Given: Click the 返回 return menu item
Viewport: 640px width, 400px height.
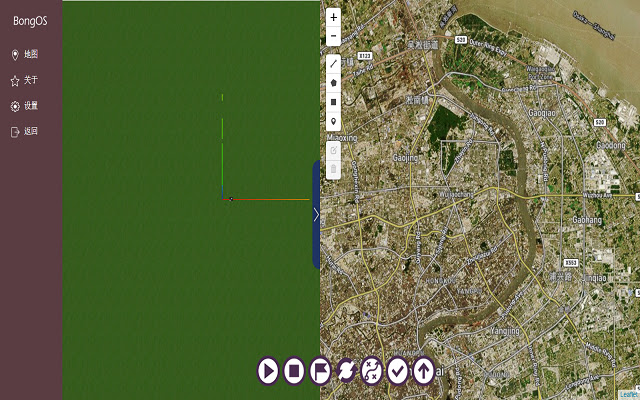Looking at the screenshot, I should coord(24,131).
